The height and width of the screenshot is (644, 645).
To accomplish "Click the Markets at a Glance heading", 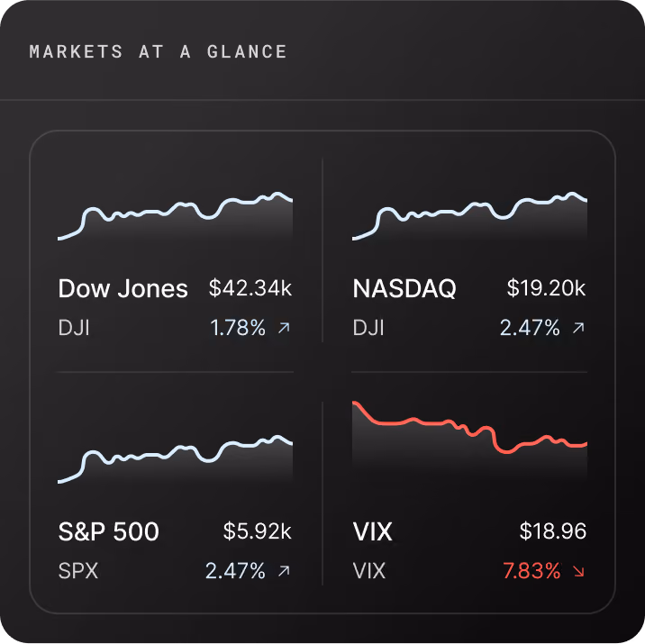I will coord(158,52).
